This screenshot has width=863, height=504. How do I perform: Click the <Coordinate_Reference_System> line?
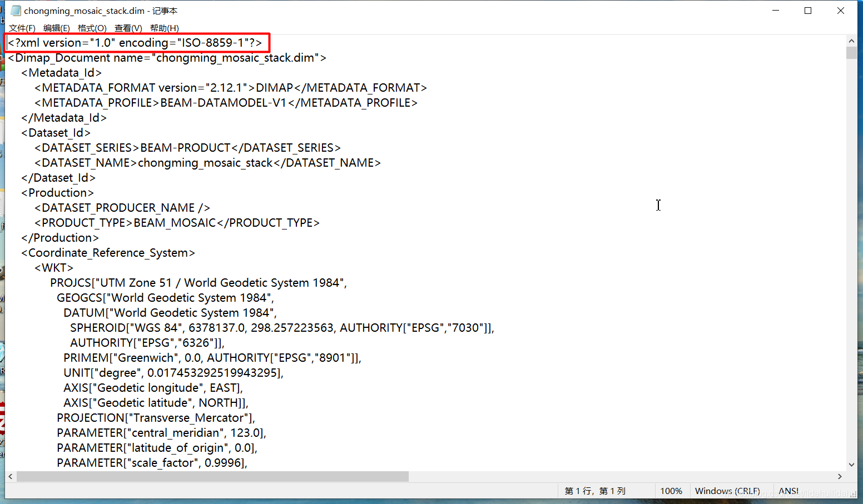(x=108, y=253)
